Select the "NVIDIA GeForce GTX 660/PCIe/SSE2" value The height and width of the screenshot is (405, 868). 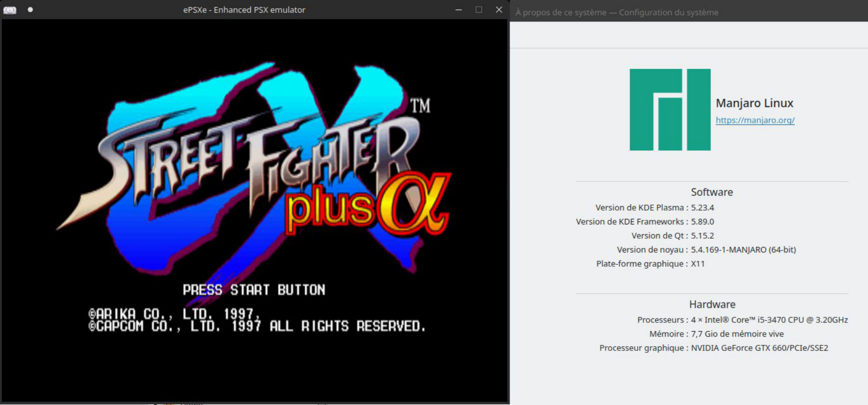760,348
